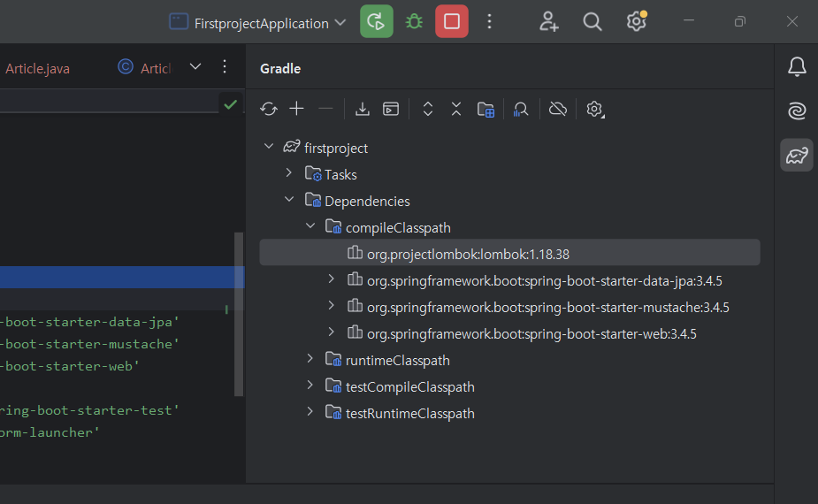The width and height of the screenshot is (818, 504).
Task: Click the highlighted blue editor line
Action: [122, 277]
